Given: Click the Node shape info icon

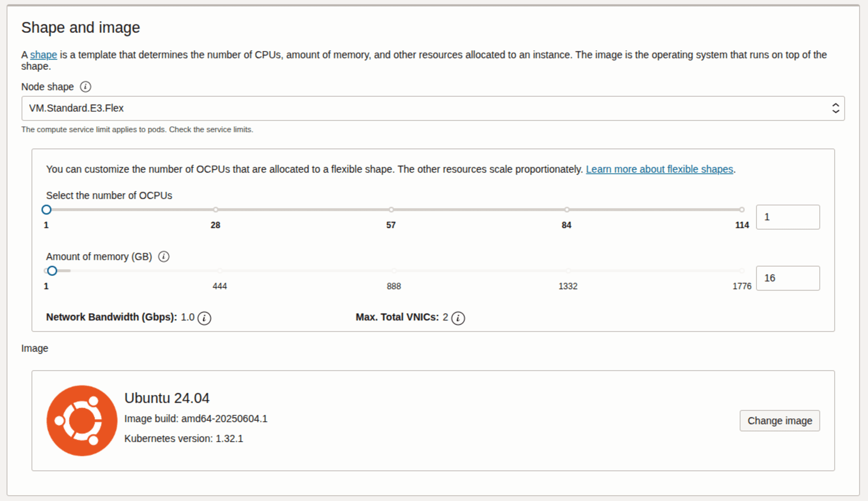Looking at the screenshot, I should (85, 87).
